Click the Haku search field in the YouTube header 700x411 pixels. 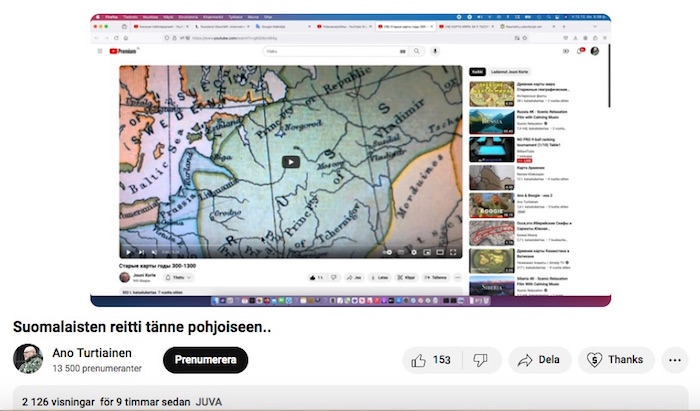(335, 51)
